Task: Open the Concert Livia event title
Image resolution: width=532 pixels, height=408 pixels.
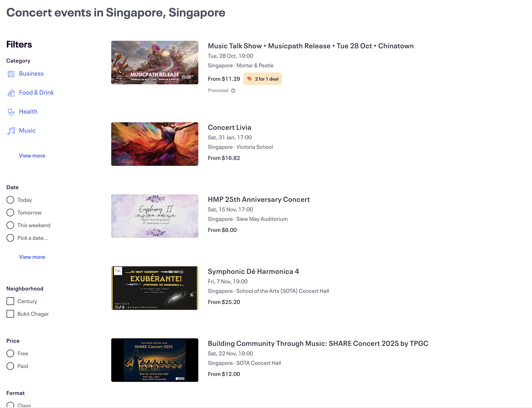Action: click(x=230, y=127)
